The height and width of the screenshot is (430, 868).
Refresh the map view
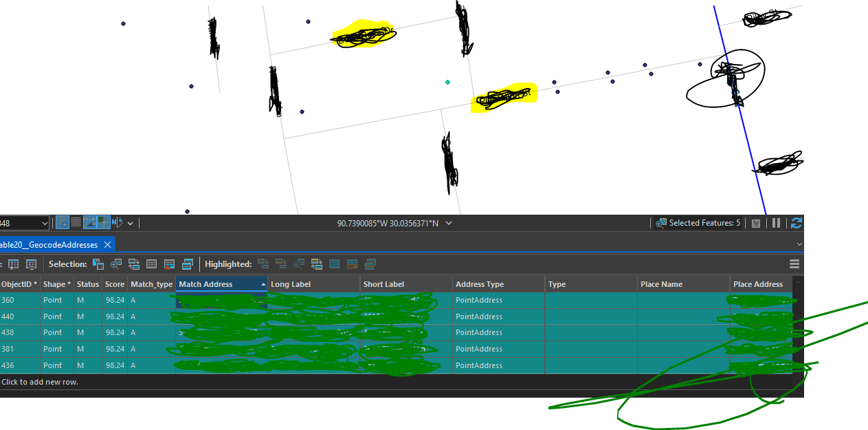(x=796, y=223)
